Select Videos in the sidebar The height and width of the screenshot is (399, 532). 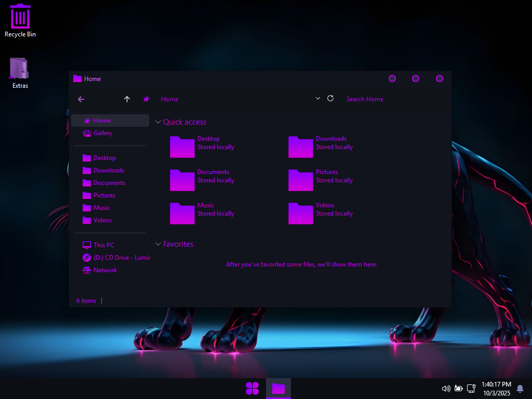110,220
